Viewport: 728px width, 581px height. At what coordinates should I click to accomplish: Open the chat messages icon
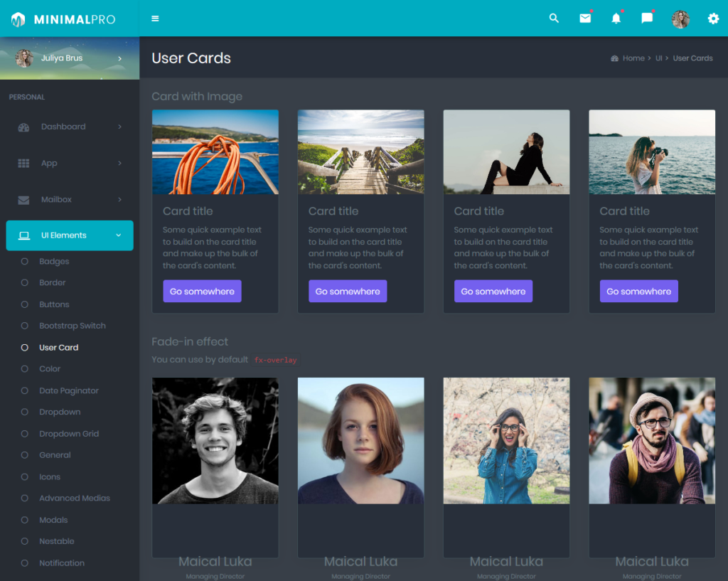point(647,18)
